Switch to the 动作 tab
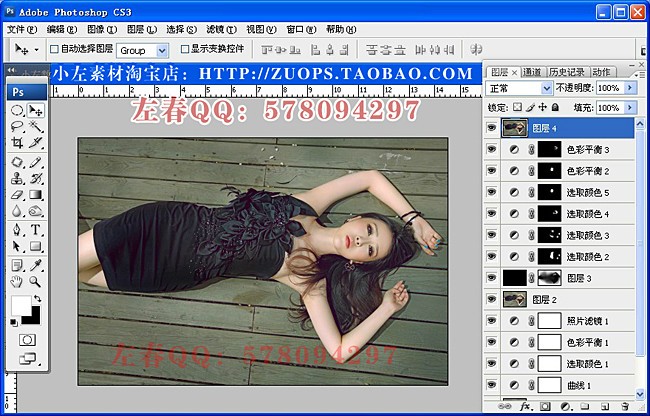650x416 pixels. click(x=601, y=73)
